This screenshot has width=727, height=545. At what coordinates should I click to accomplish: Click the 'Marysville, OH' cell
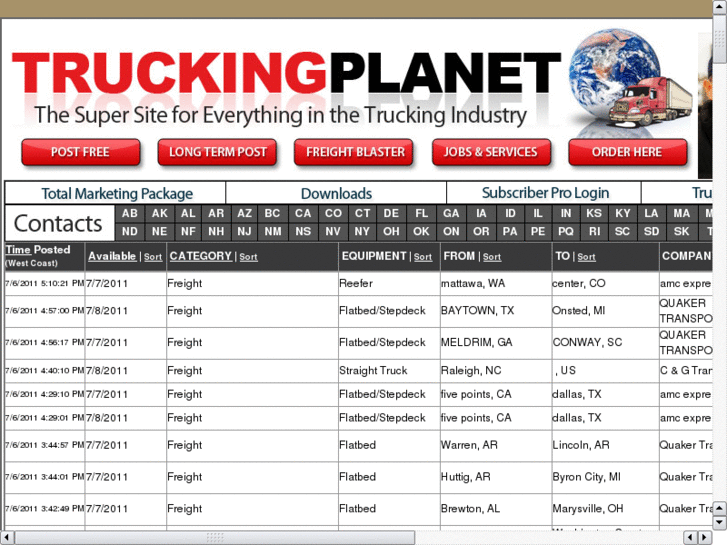[605, 509]
